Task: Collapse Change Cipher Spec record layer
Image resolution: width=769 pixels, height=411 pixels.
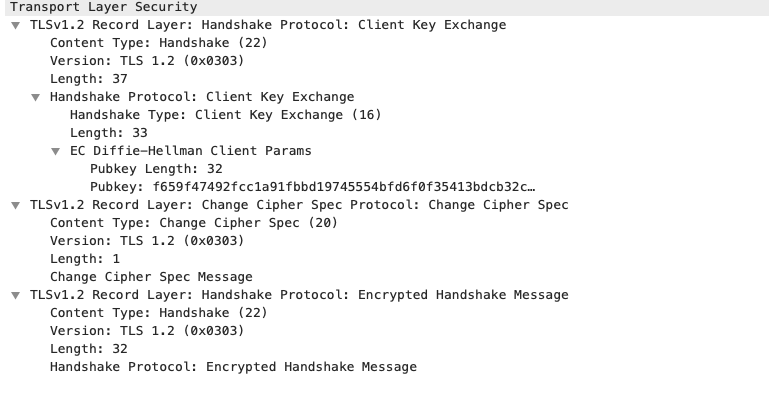Action: coord(16,205)
